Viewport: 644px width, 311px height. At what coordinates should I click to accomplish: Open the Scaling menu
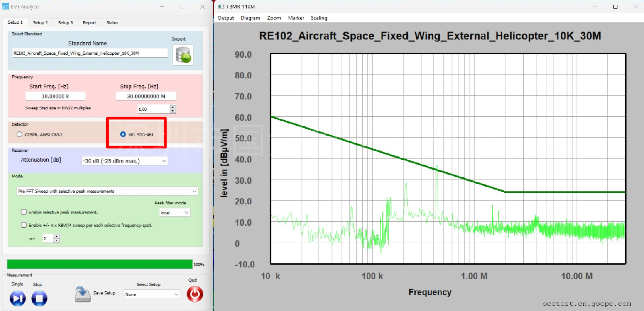[319, 18]
